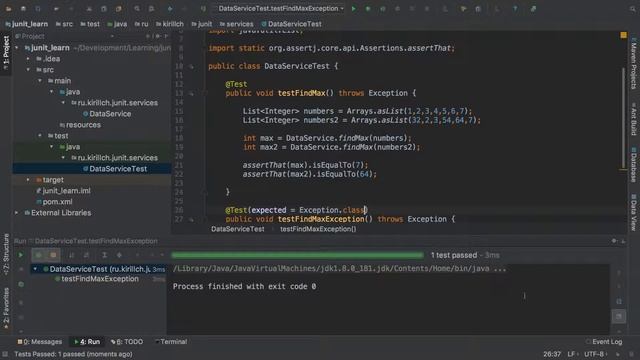
Task: Open Project panel settings gear
Action: 158,36
